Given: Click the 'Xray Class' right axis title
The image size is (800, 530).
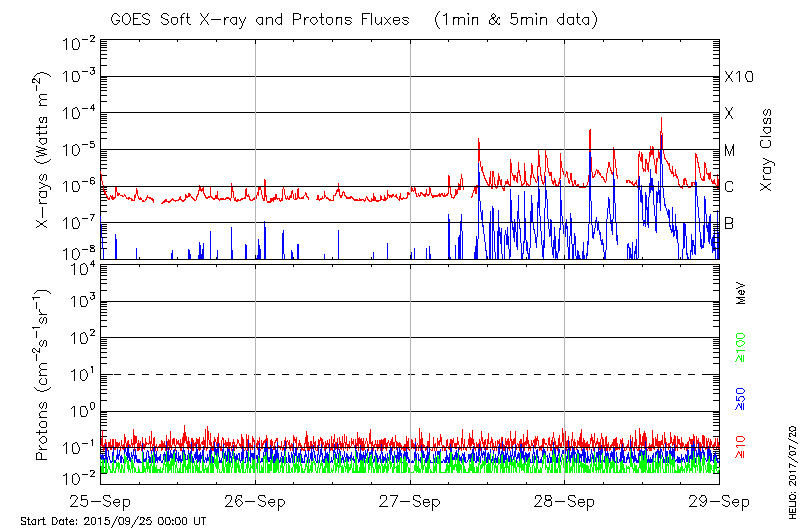Looking at the screenshot, I should [x=766, y=150].
